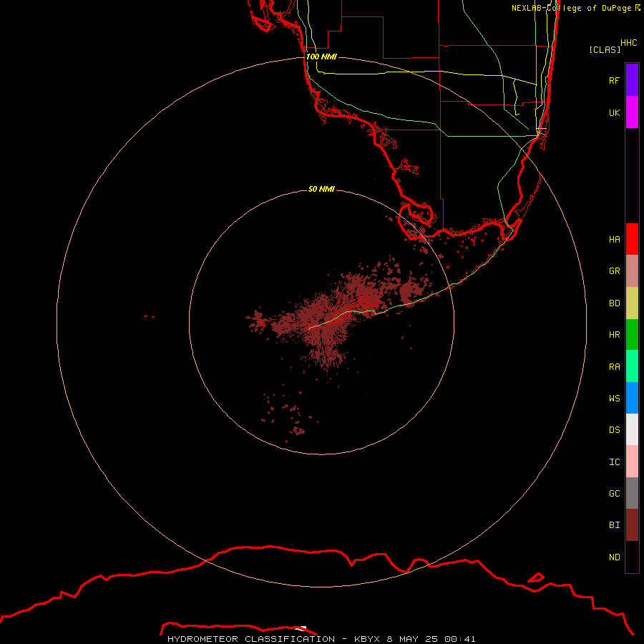
Task: Click the DS white legend swatch
Action: point(632,429)
